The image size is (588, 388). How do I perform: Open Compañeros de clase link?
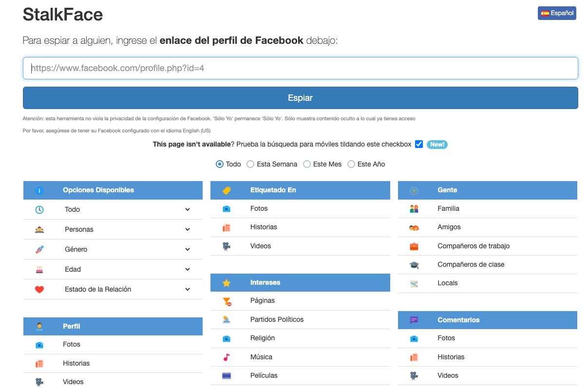[471, 265]
